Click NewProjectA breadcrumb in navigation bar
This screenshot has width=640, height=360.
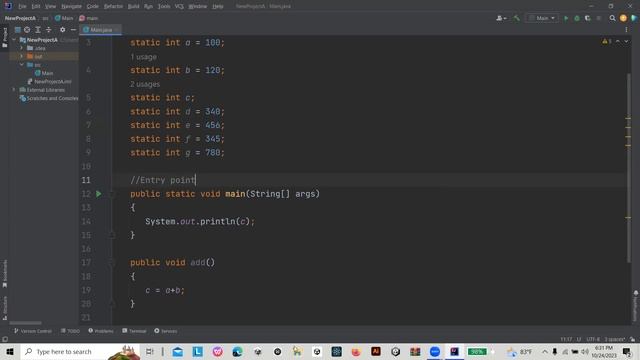(20, 18)
